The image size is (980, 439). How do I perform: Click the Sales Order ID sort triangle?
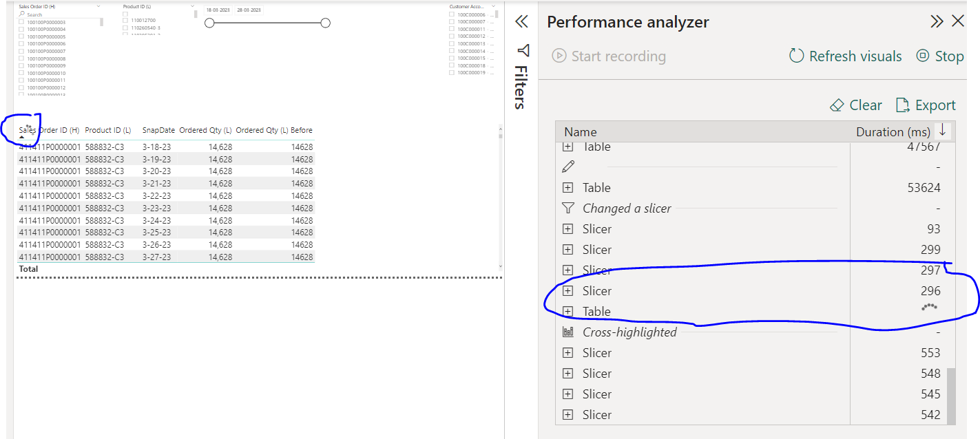[21, 137]
